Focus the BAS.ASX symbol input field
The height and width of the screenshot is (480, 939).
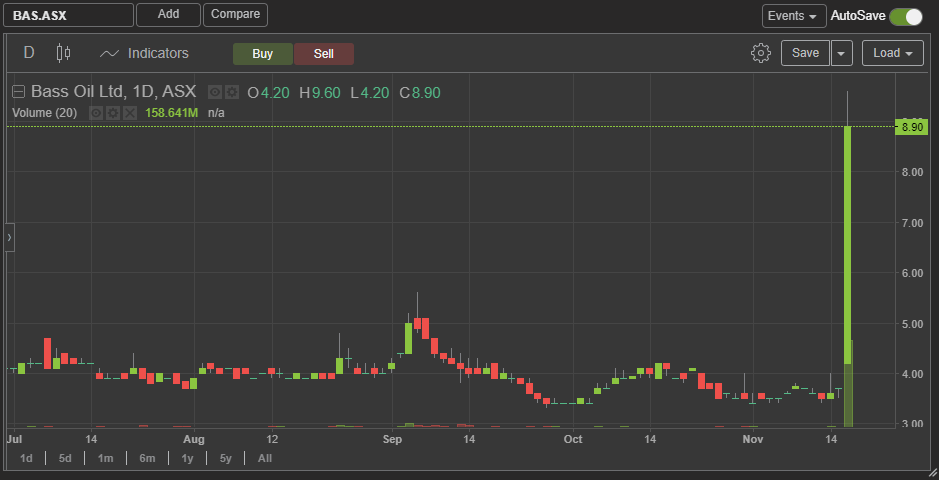[x=68, y=15]
